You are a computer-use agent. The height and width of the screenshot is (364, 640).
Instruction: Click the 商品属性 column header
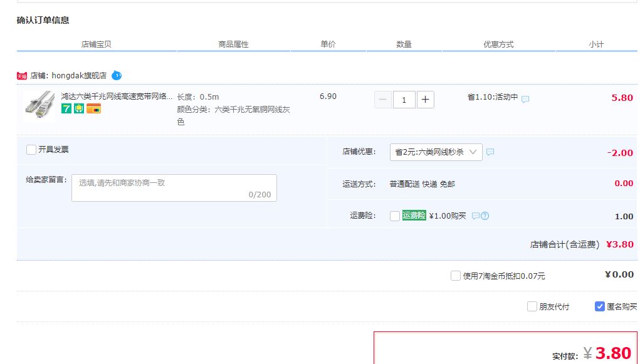pyautogui.click(x=233, y=44)
